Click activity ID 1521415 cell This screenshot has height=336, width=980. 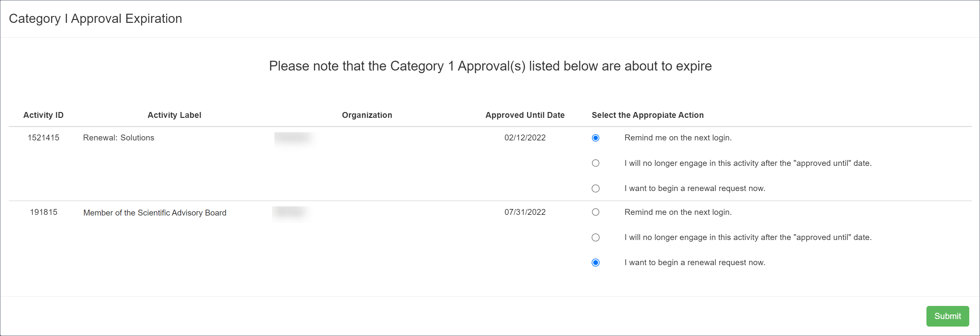coord(43,138)
